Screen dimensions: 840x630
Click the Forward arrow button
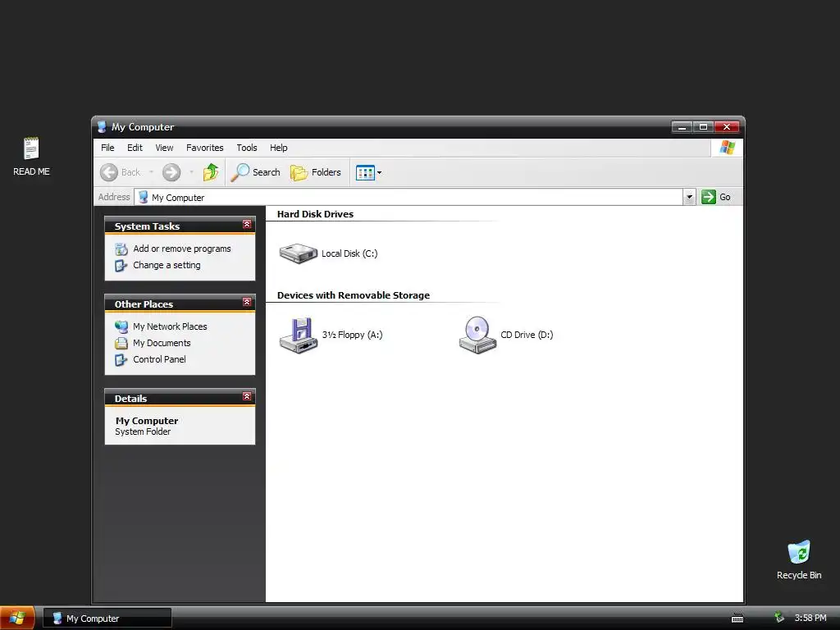[171, 172]
